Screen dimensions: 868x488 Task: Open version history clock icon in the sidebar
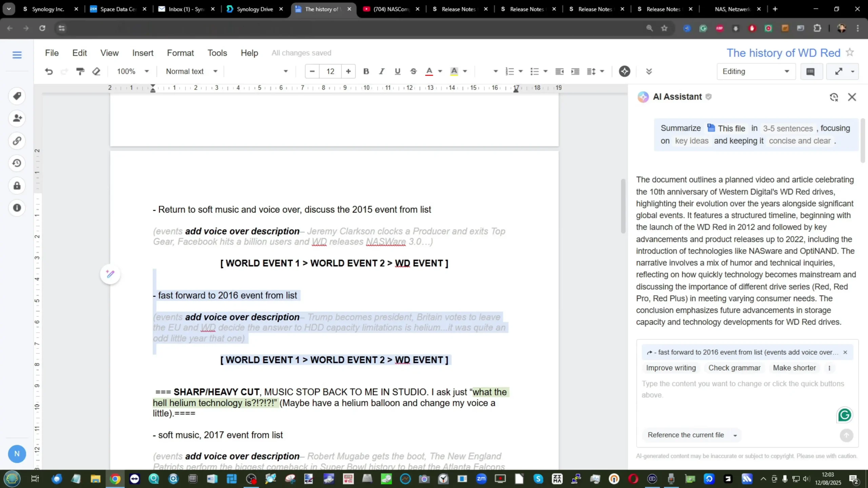point(17,163)
